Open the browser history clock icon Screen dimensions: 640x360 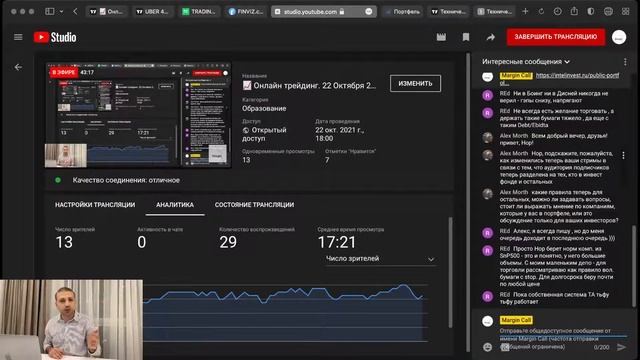(558, 11)
